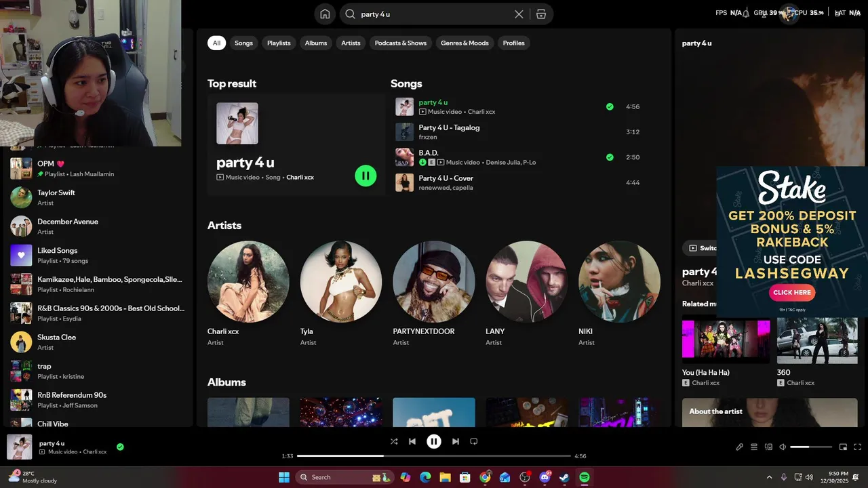This screenshot has height=488, width=868.
Task: Clear the search query with X icon
Action: (519, 14)
